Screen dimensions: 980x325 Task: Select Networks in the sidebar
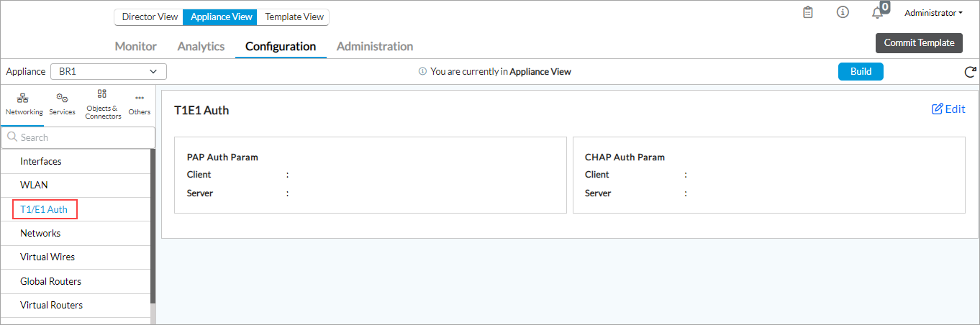pyautogui.click(x=76, y=233)
